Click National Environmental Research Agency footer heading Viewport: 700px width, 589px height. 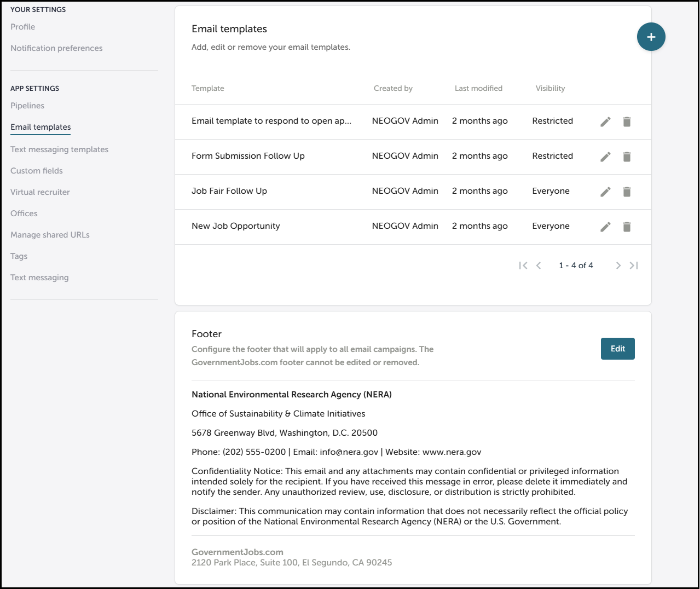point(292,395)
